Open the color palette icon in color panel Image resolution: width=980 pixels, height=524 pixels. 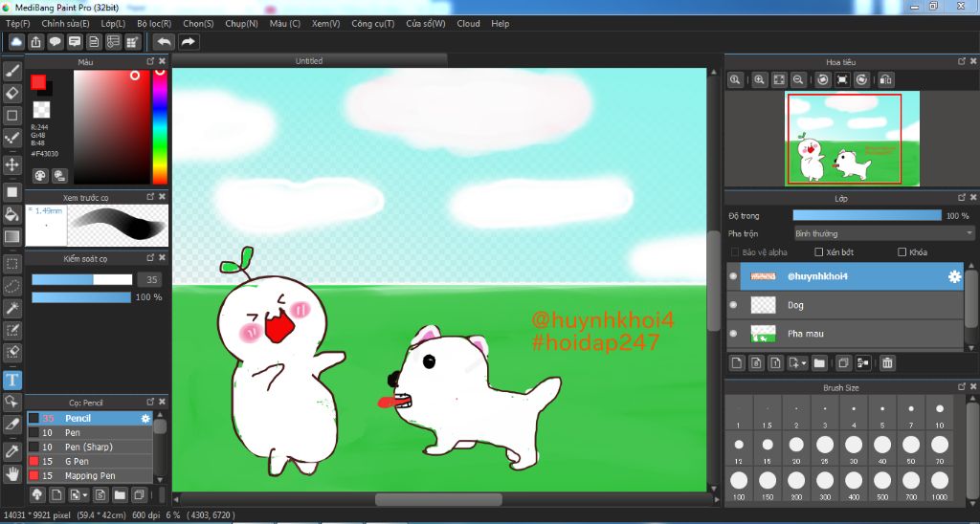(x=40, y=176)
